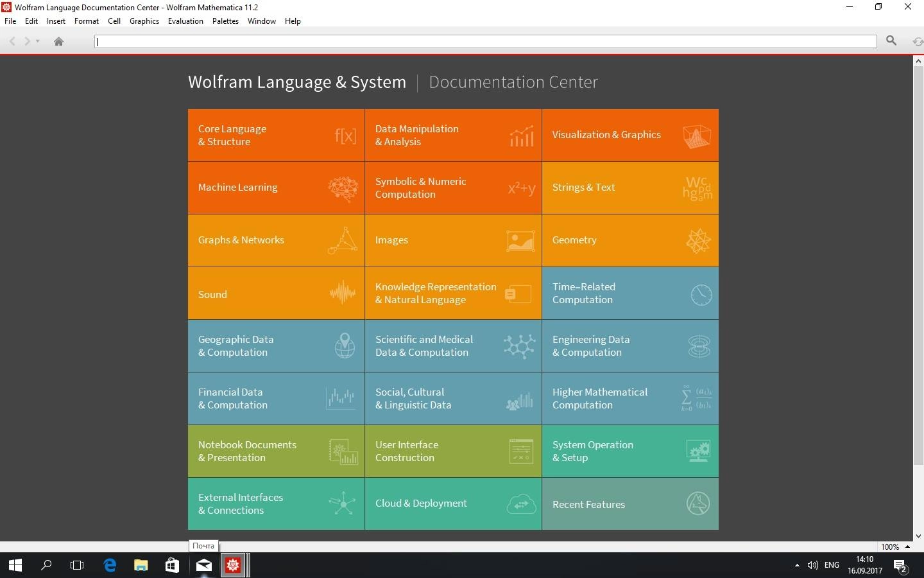
Task: Click the clock icon for Time-Related Computation
Action: (701, 294)
